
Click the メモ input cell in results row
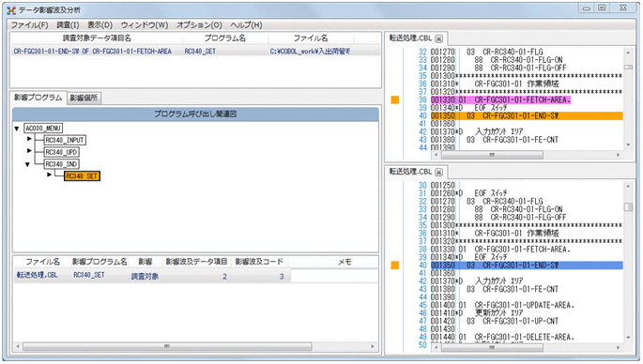click(x=334, y=276)
